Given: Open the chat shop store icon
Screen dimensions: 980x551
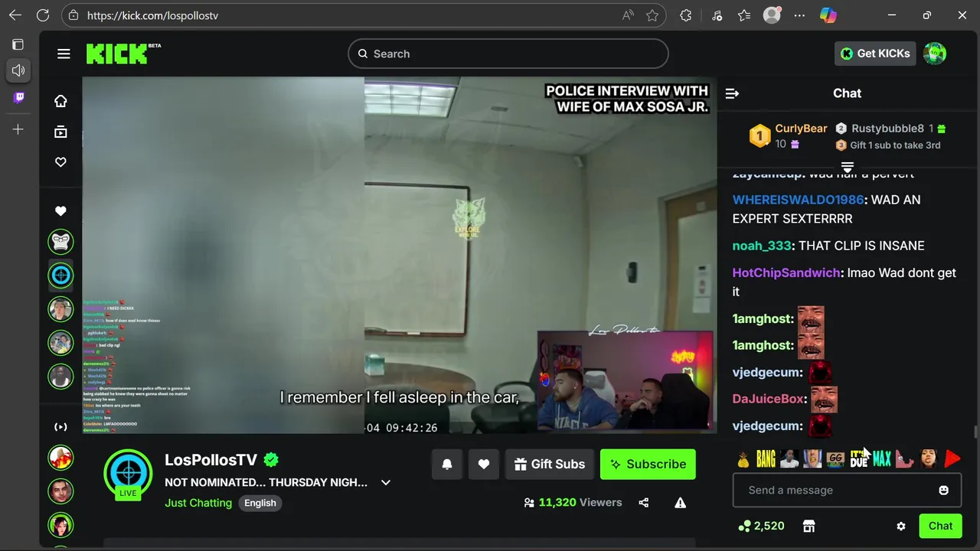Looking at the screenshot, I should [808, 526].
